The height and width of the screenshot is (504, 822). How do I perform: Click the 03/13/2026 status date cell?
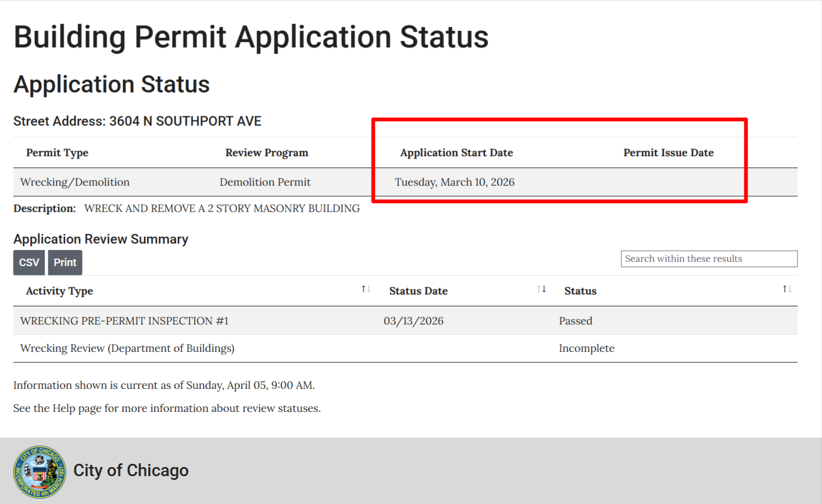point(413,321)
